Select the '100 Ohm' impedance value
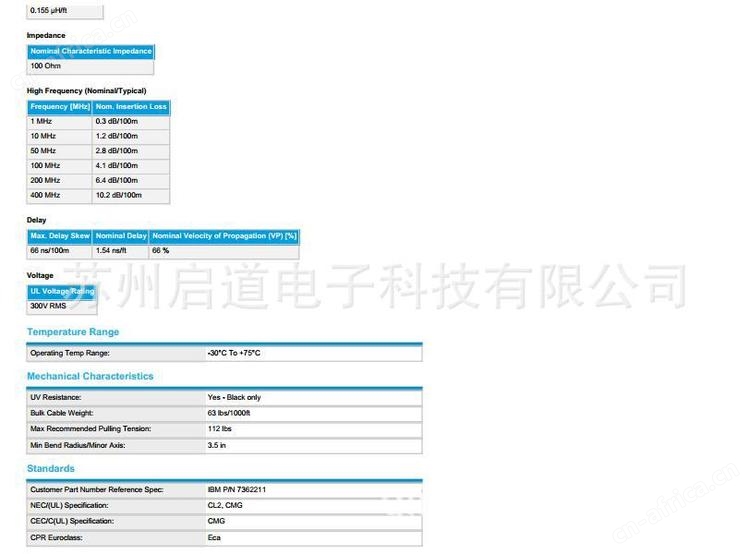This screenshot has width=750, height=554. [45, 66]
